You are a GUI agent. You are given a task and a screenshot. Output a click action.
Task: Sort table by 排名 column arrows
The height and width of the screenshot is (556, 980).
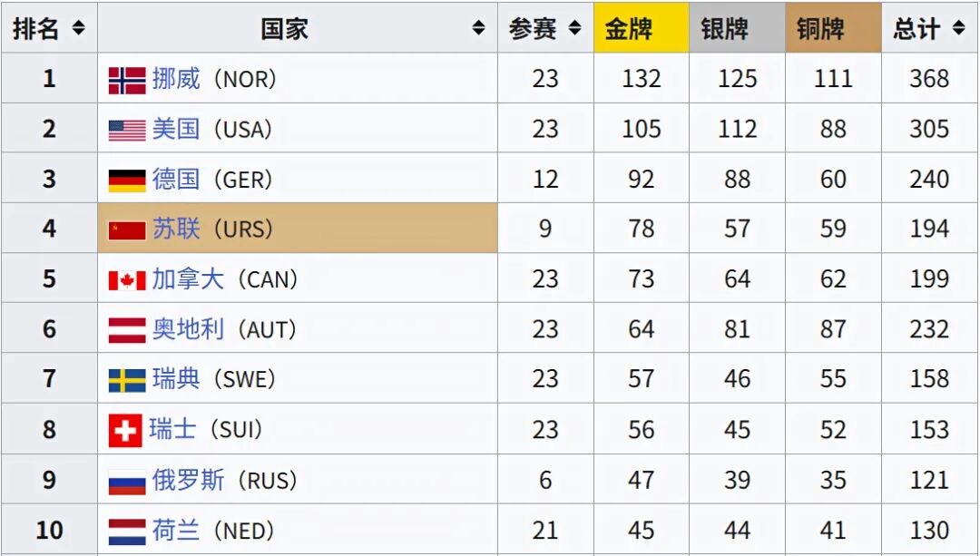click(x=78, y=28)
